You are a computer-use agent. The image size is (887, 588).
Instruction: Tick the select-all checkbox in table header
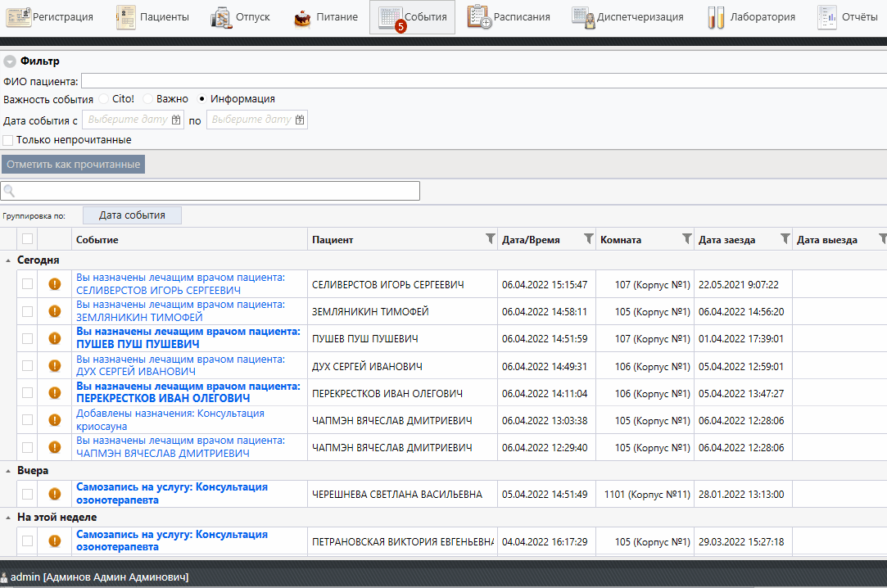tap(28, 239)
